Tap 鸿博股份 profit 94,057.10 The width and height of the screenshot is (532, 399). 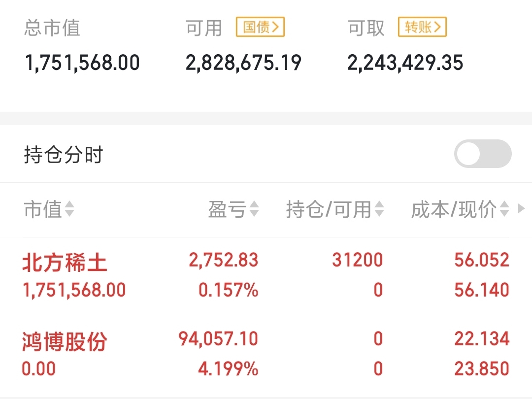coord(219,339)
